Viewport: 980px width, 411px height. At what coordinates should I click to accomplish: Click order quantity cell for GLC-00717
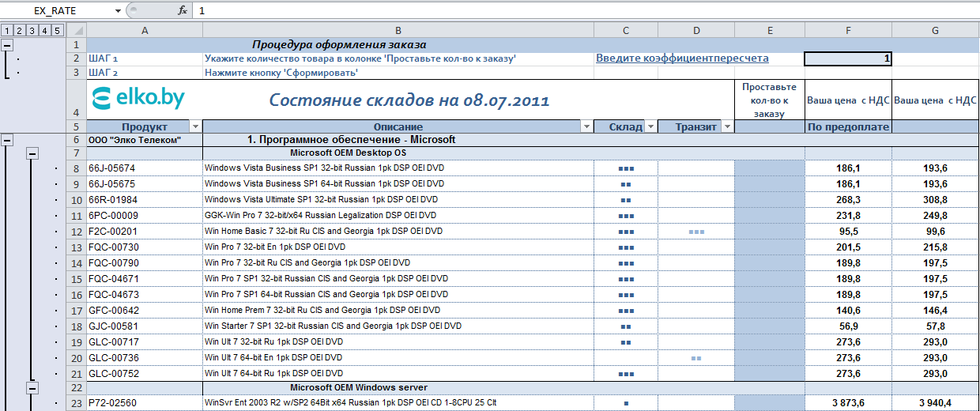[x=770, y=342]
